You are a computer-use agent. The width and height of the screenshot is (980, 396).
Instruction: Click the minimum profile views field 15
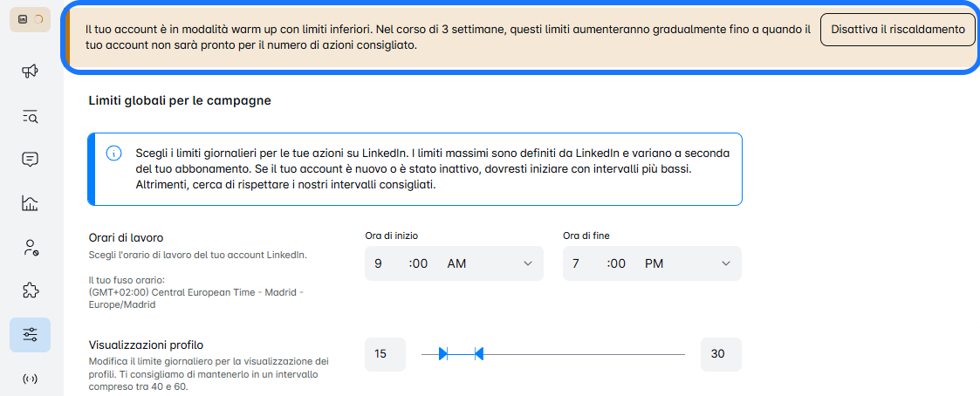click(385, 354)
